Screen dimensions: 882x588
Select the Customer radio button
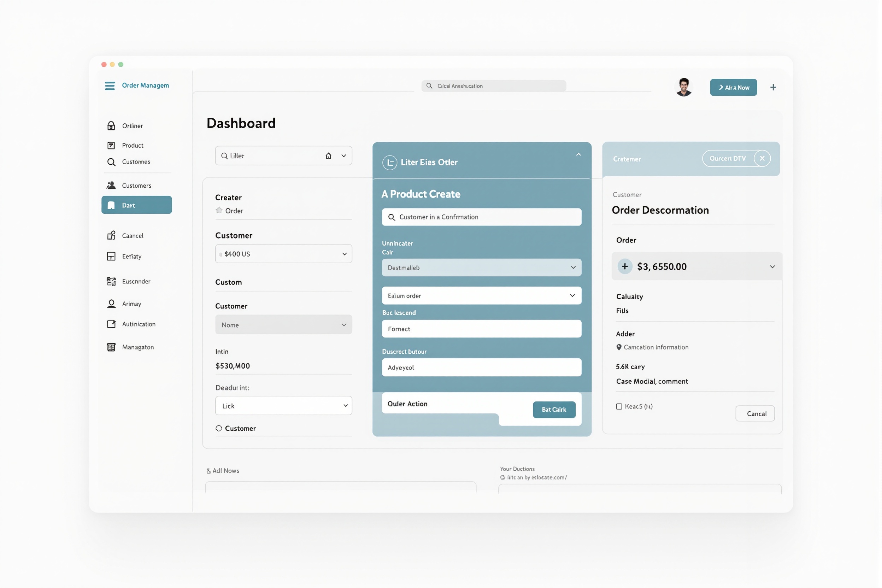pyautogui.click(x=219, y=428)
